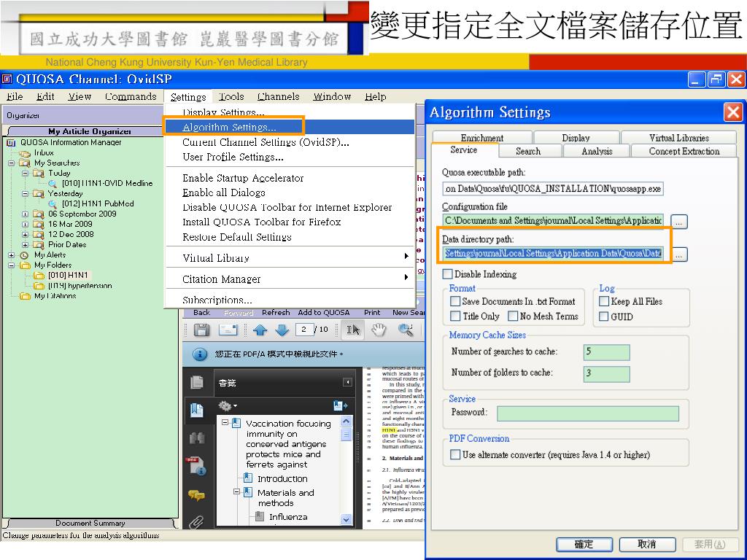Open the Settings menu
Screen dimensions: 747x560
coord(188,97)
